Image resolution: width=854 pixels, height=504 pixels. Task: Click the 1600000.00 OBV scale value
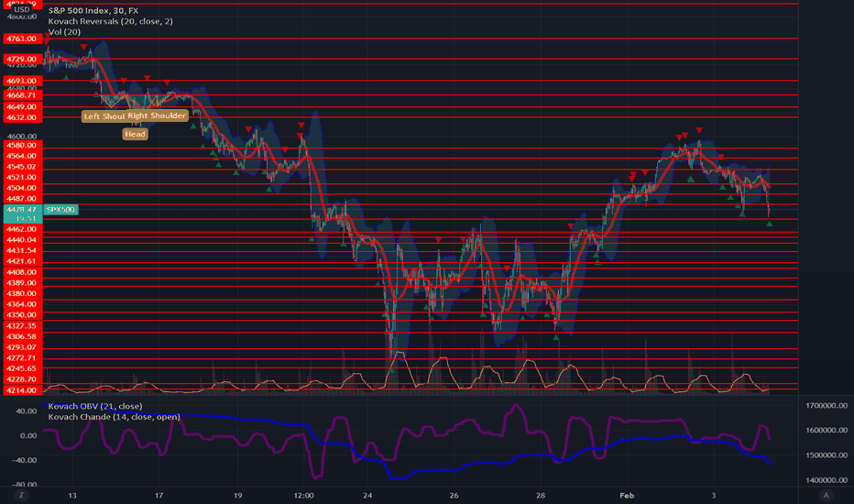click(x=826, y=430)
